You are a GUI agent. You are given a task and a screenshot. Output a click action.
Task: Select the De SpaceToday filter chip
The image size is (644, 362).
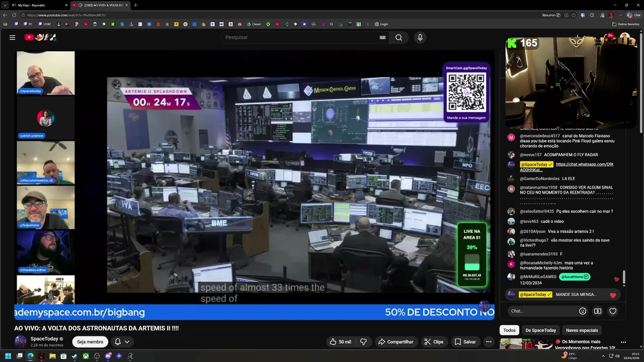[541, 330]
